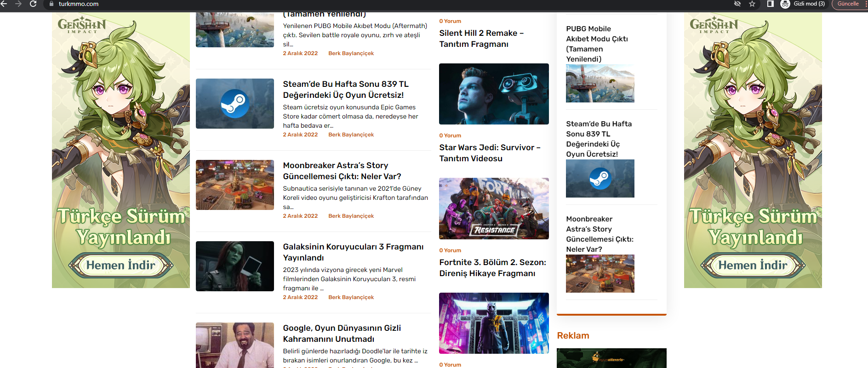Click Genshin Impact logo on right banner

click(x=714, y=25)
